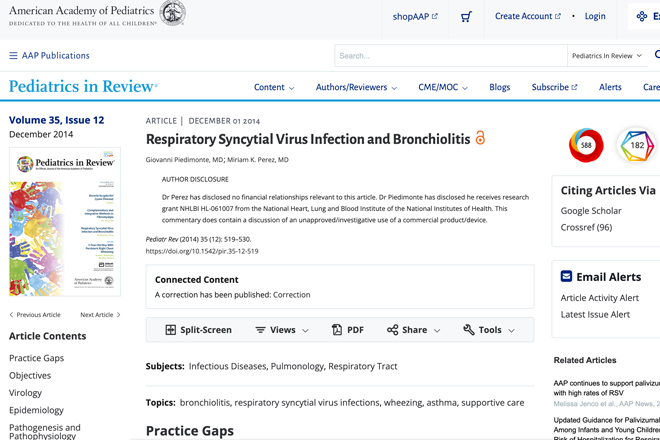Open the Content menu
This screenshot has height=440, width=660.
pos(274,87)
